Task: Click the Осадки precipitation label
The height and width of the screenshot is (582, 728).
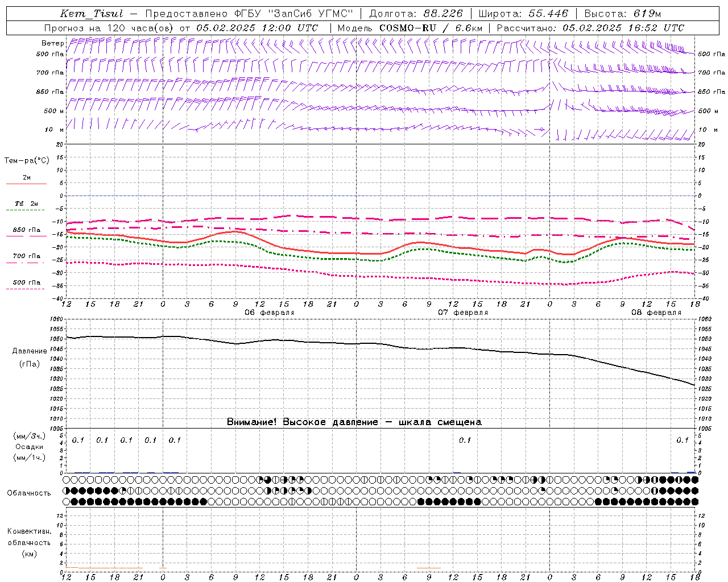Action: point(30,447)
